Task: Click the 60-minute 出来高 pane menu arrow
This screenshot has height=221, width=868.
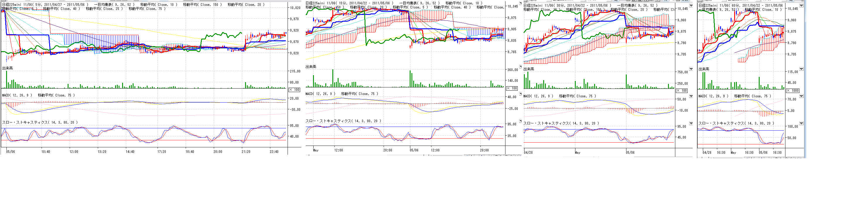Action: pos(801,69)
